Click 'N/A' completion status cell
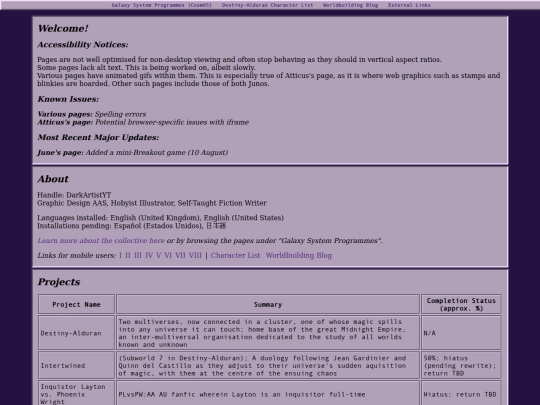This screenshot has height=405, width=540. 461,333
